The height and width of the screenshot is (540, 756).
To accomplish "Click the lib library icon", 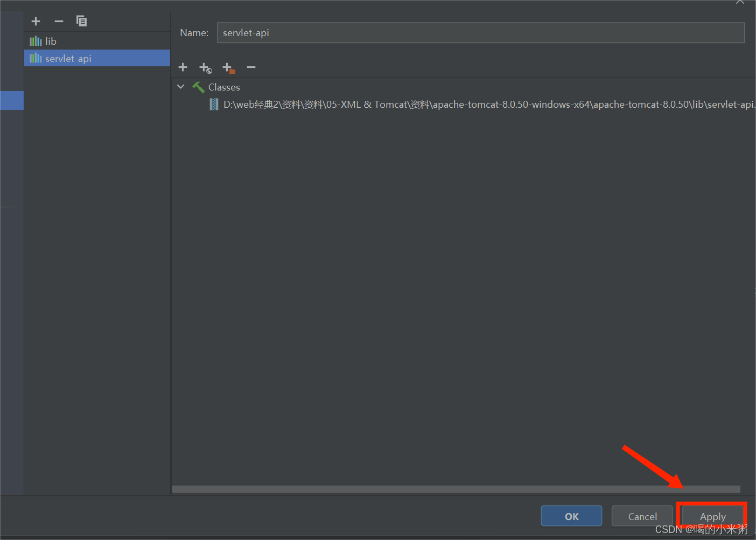I will click(x=36, y=41).
